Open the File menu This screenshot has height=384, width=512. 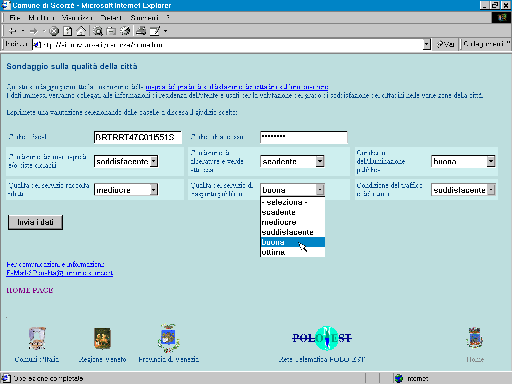pyautogui.click(x=15, y=18)
